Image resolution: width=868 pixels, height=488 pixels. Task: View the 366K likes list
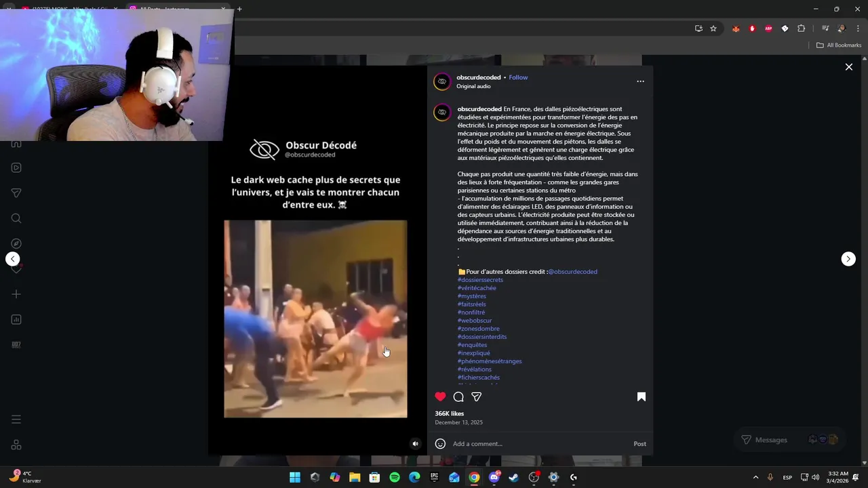tap(449, 413)
